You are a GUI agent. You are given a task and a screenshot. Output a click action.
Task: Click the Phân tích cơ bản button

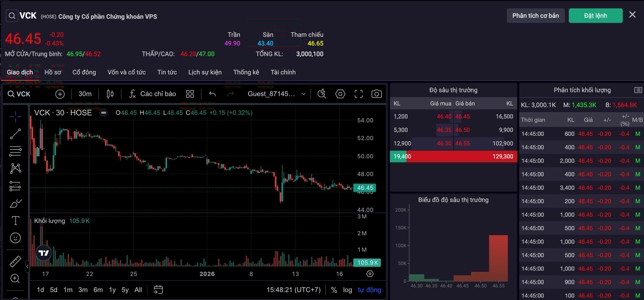click(x=535, y=16)
